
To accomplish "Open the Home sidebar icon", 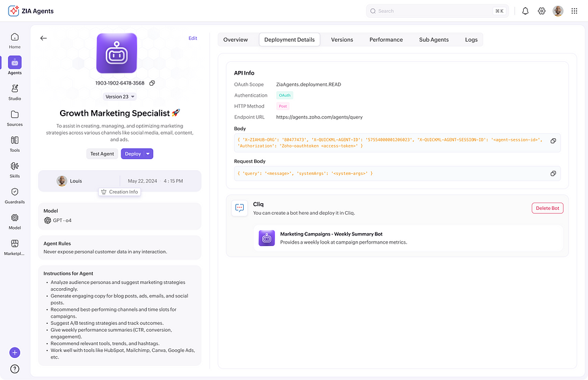I will [x=15, y=37].
